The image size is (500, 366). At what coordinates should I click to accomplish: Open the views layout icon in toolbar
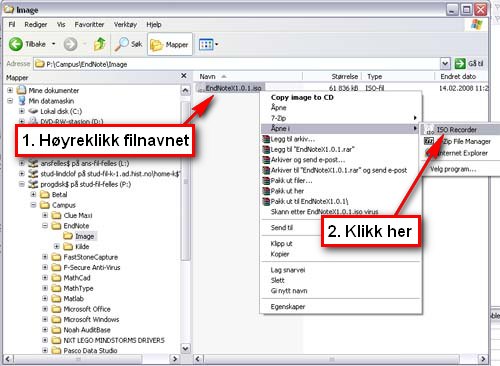(x=206, y=44)
